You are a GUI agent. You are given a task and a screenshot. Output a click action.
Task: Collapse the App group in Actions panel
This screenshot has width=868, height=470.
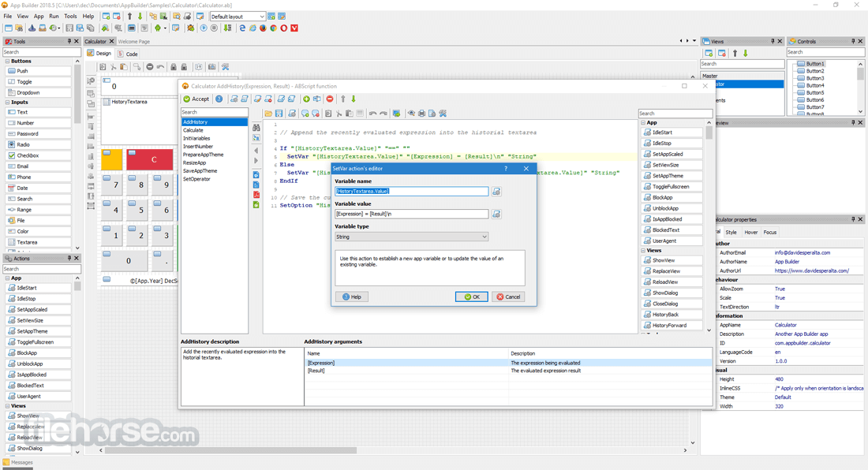(8, 278)
